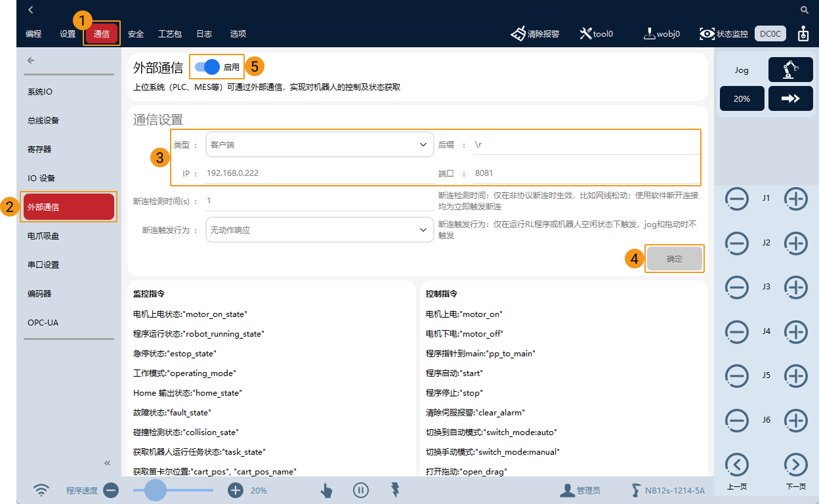
Task: Open the wobj0 work object selector
Action: coord(660,33)
